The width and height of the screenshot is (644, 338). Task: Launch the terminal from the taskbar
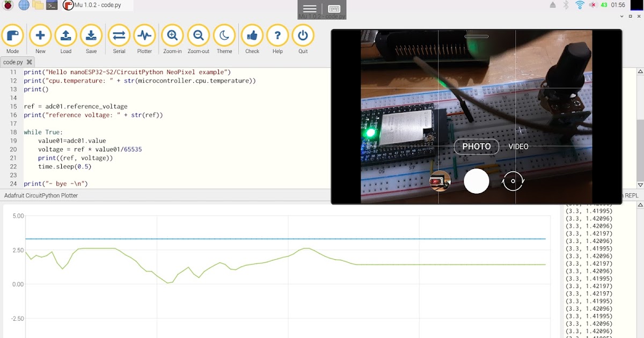(51, 5)
